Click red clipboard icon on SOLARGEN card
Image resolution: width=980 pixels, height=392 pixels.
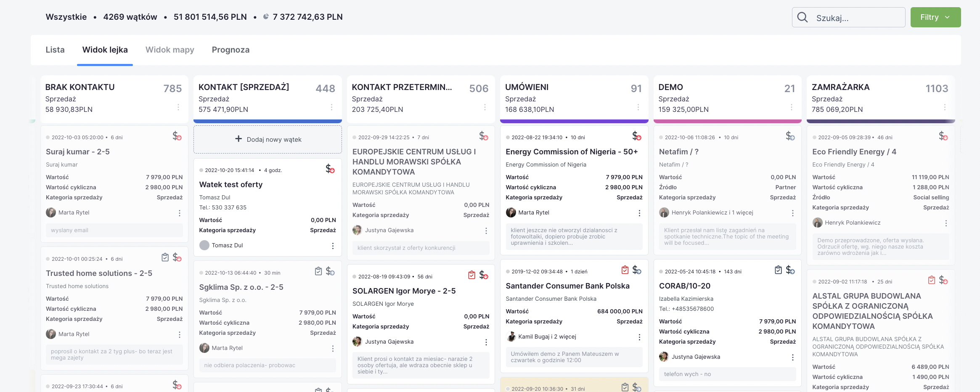[471, 275]
